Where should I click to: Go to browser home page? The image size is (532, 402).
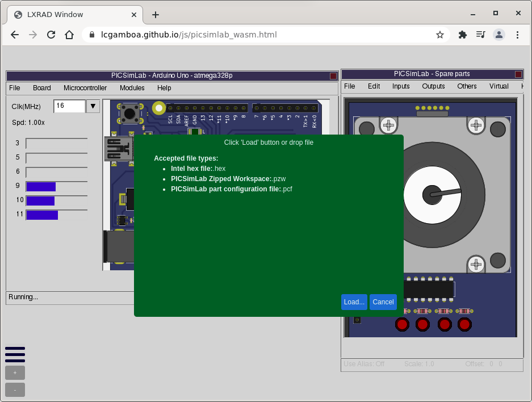[69, 35]
